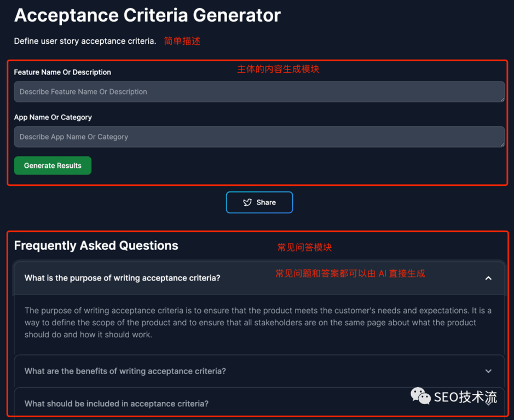This screenshot has height=420, width=514.
Task: Click the down chevron beside the benefits question
Action: pyautogui.click(x=488, y=371)
